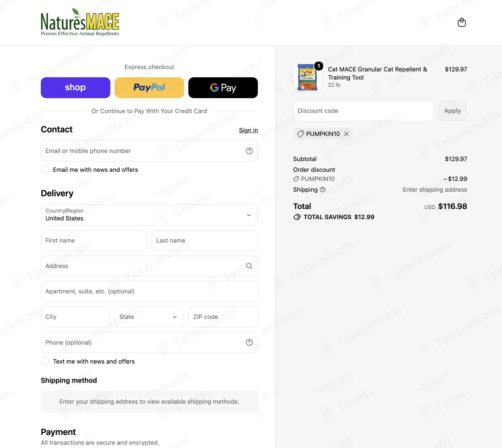Open Cat MACE product thumbnail
This screenshot has height=448, width=502.
pyautogui.click(x=307, y=77)
